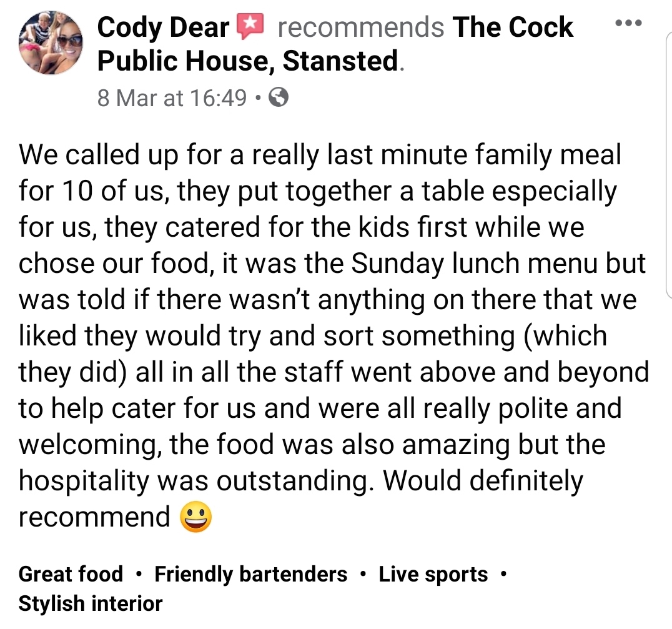Click the review's opening line We called up
672x629 pixels.
click(x=98, y=155)
